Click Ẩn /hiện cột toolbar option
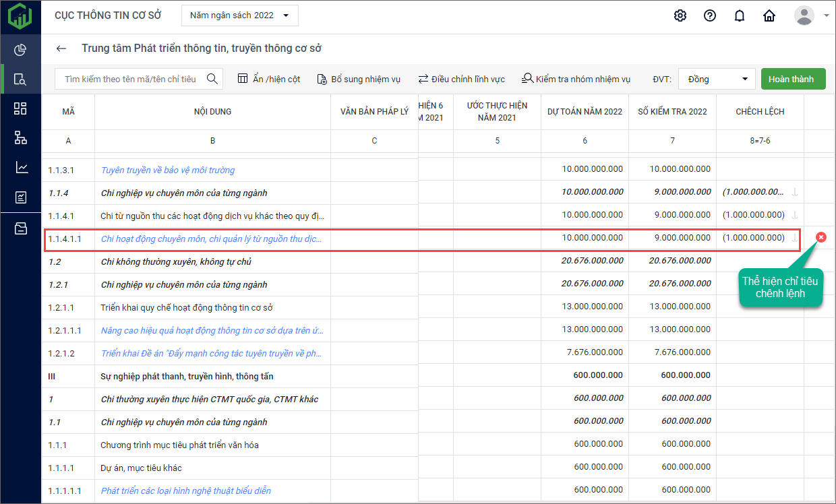This screenshot has width=836, height=504. (x=269, y=79)
